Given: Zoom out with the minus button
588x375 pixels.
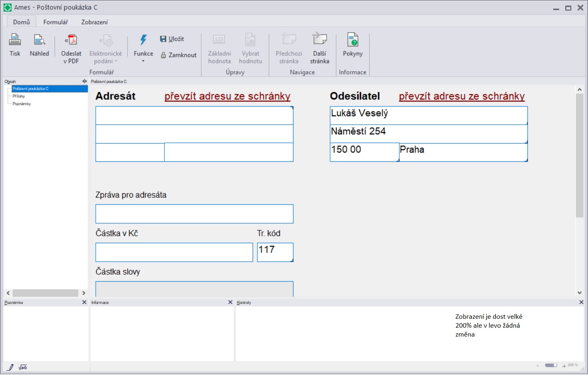Looking at the screenshot, I should pos(537,366).
